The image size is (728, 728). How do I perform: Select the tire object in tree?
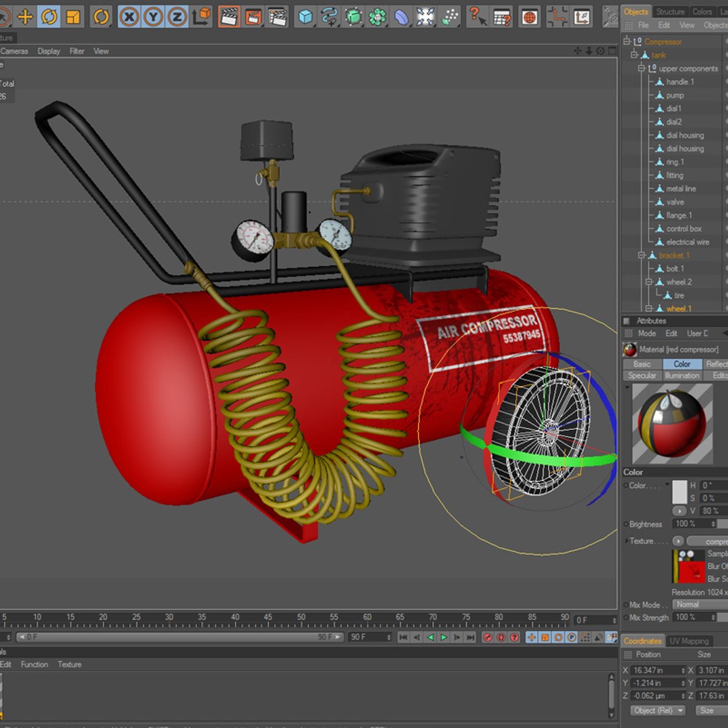[679, 295]
